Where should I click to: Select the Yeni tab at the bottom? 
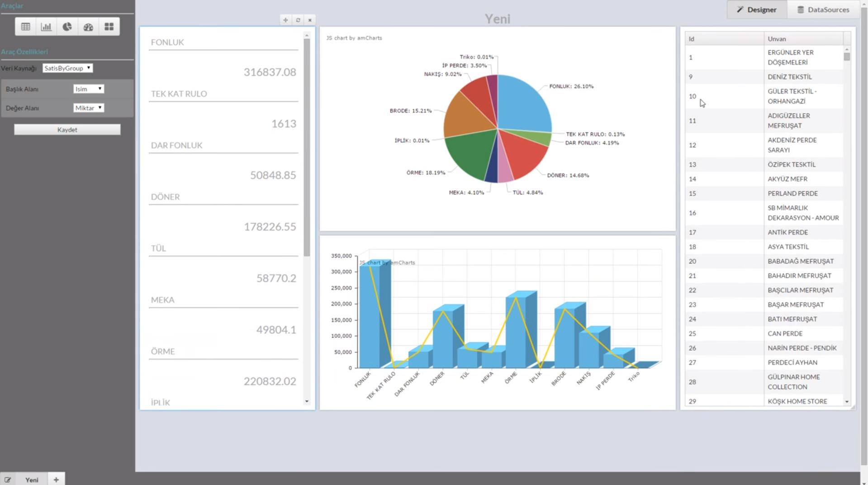pyautogui.click(x=32, y=480)
